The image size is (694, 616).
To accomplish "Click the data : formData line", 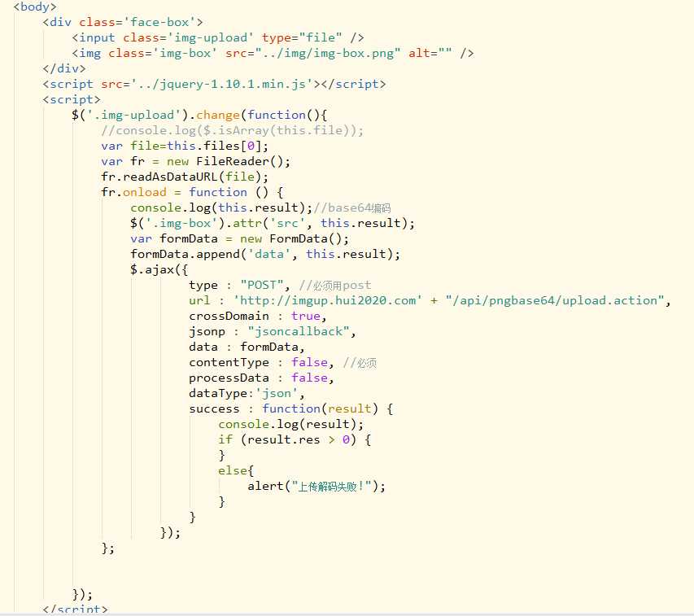I will (x=247, y=347).
